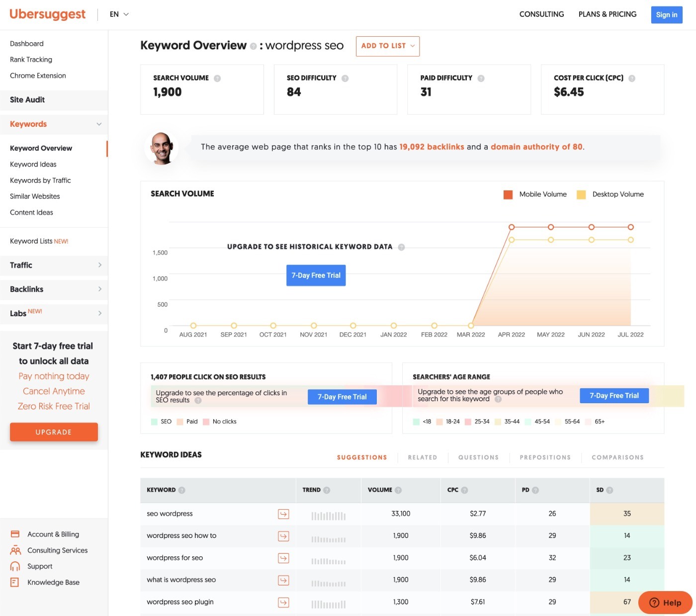This screenshot has height=616, width=696.
Task: Click the SEO green legend swatch
Action: click(154, 422)
